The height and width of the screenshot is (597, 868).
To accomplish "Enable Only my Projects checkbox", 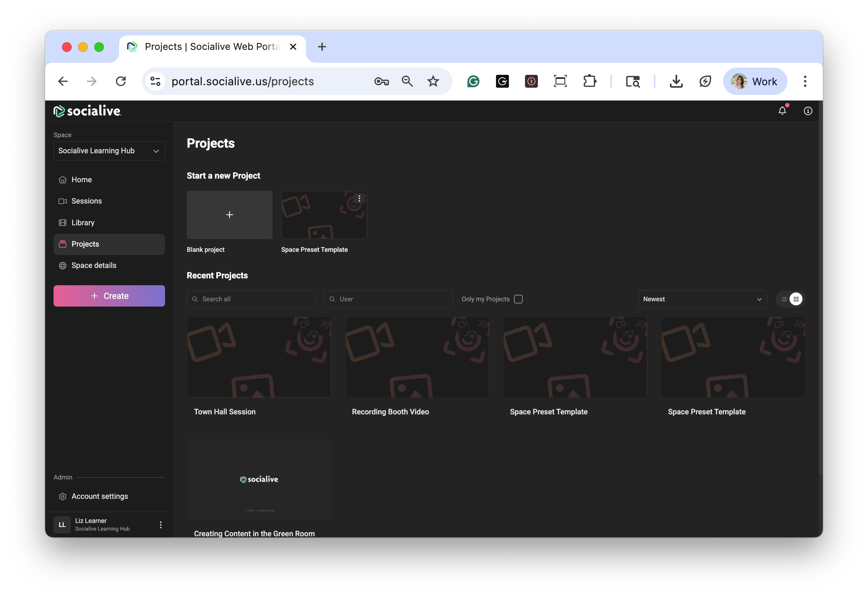I will (518, 299).
